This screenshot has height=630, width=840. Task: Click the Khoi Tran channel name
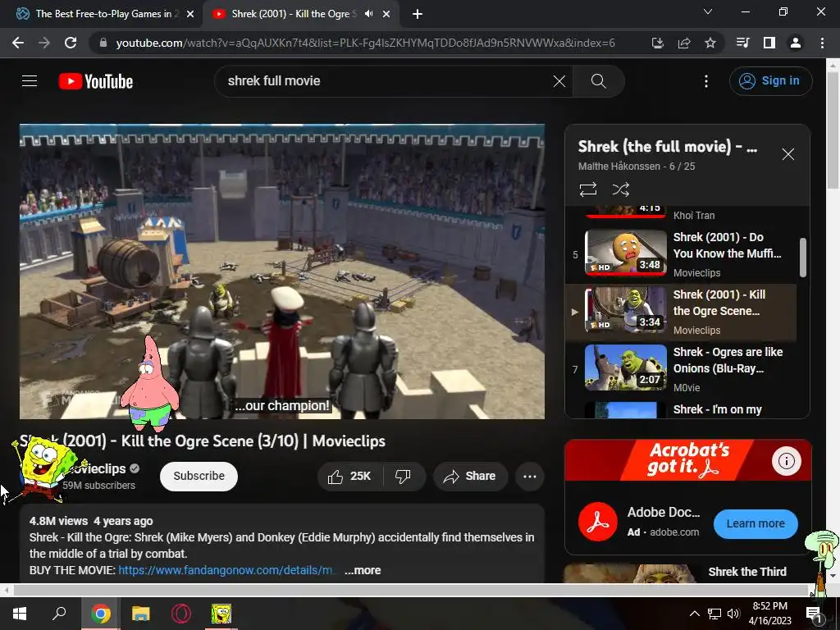pos(694,216)
